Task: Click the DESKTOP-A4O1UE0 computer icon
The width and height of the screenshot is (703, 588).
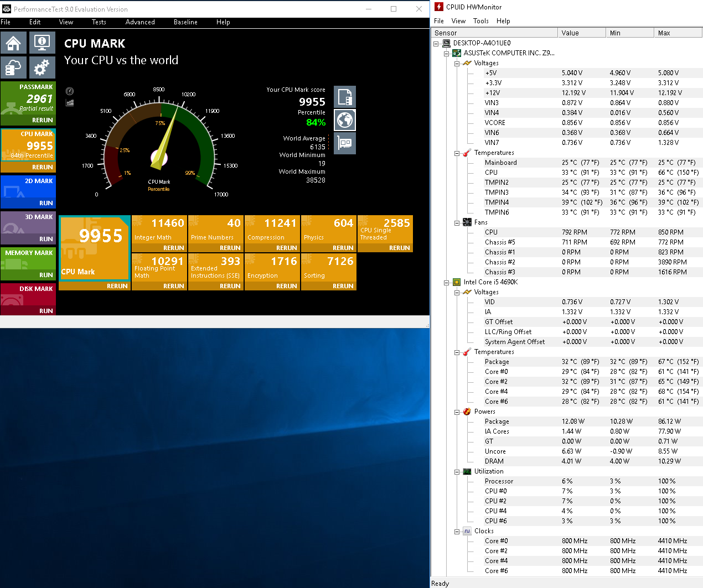Action: click(446, 43)
